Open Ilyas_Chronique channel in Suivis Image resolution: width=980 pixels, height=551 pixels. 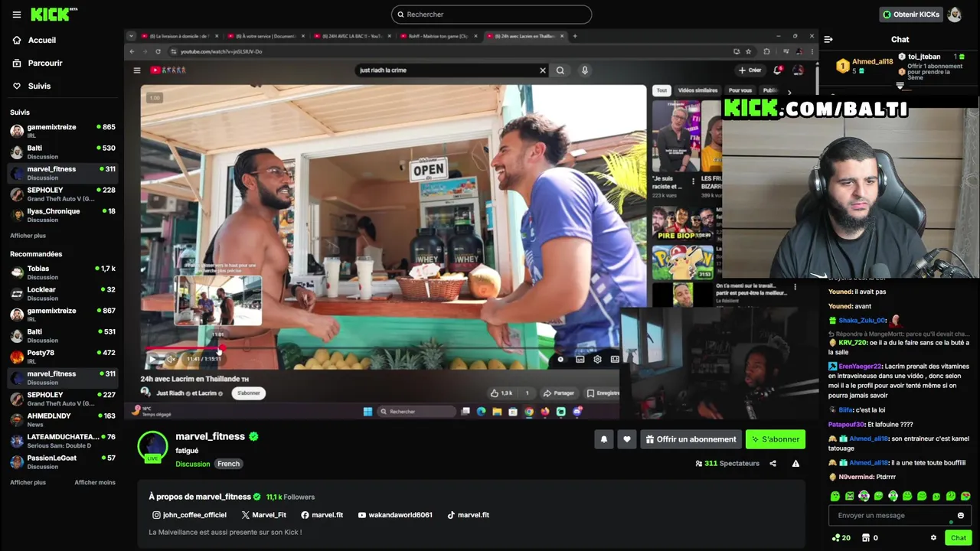[x=63, y=215]
